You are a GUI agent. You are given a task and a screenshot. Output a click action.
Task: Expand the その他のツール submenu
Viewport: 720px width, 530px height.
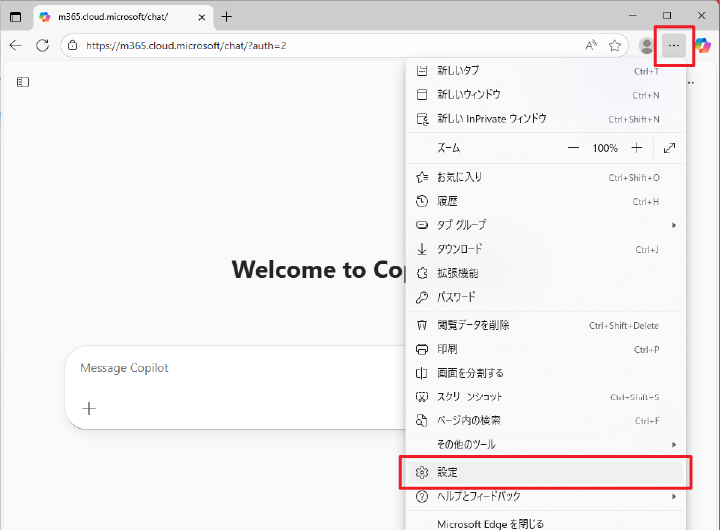point(545,444)
